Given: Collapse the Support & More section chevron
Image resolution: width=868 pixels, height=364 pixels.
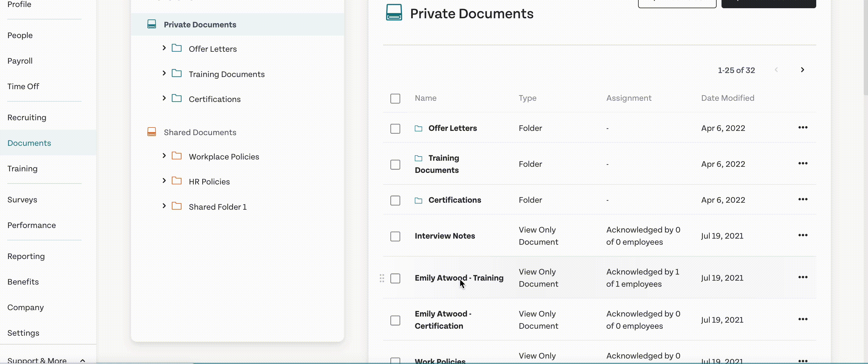Looking at the screenshot, I should click(83, 360).
